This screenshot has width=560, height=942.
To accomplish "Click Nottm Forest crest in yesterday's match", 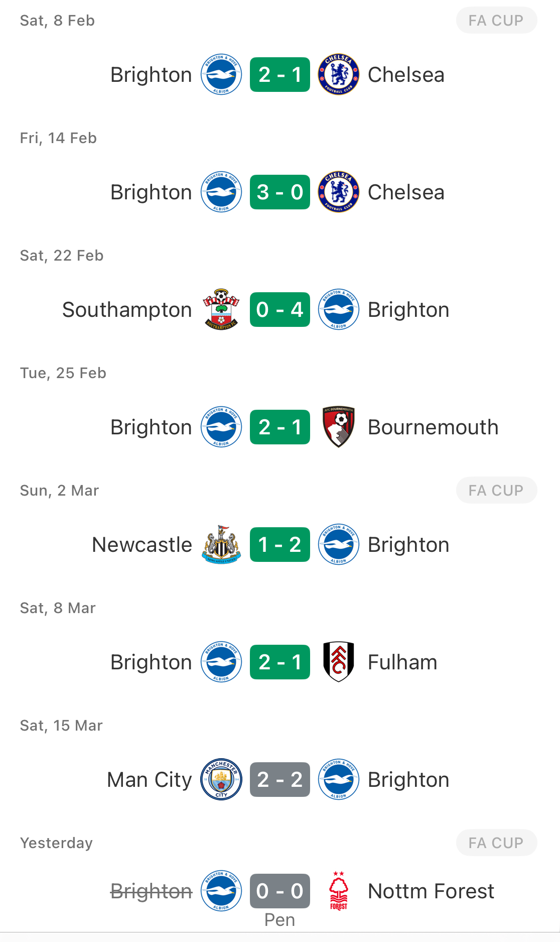I will 339,891.
